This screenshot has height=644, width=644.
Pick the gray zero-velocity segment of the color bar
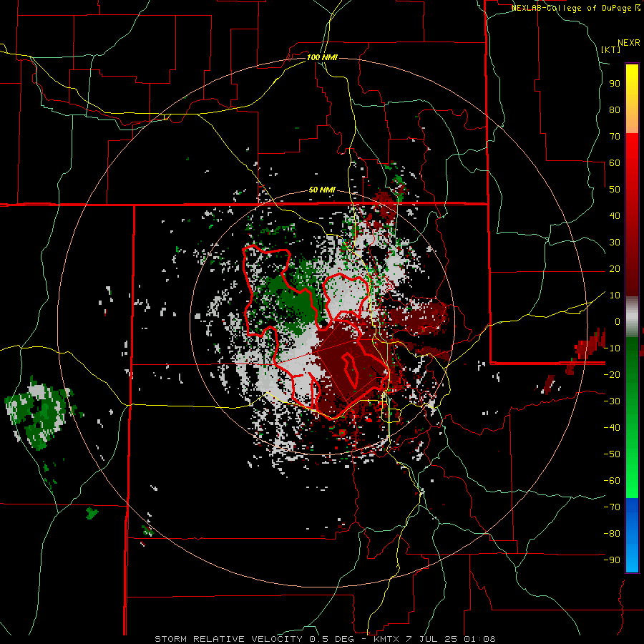[632, 317]
